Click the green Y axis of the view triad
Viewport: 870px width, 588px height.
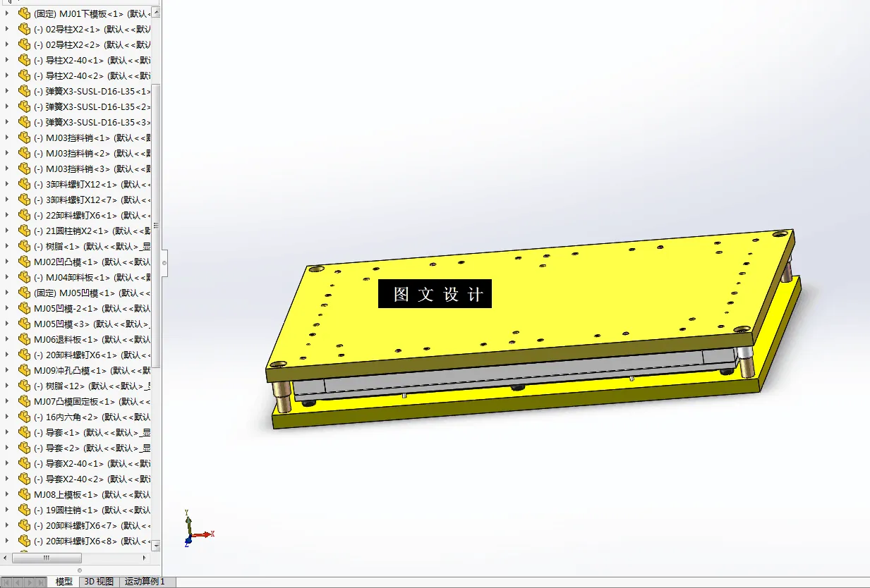click(188, 522)
